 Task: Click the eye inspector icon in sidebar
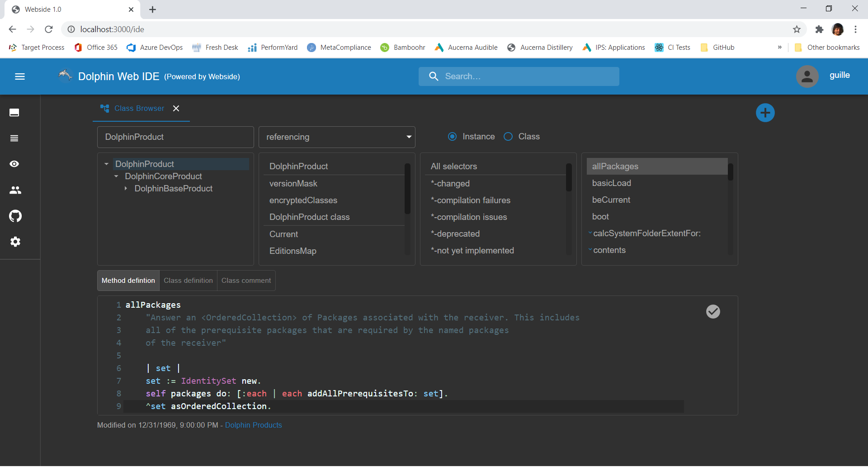[x=14, y=164]
